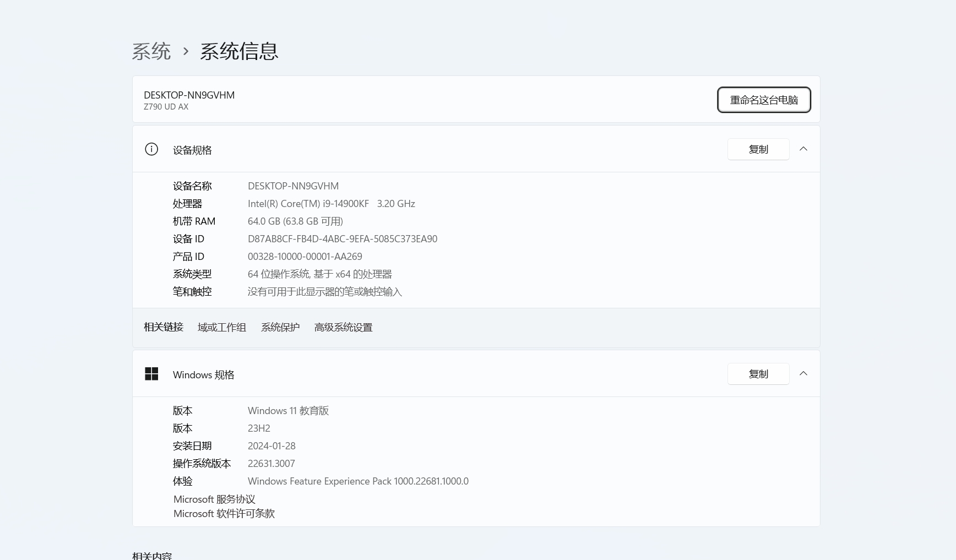
Task: Click the 笔和触控 label
Action: pyautogui.click(x=192, y=292)
